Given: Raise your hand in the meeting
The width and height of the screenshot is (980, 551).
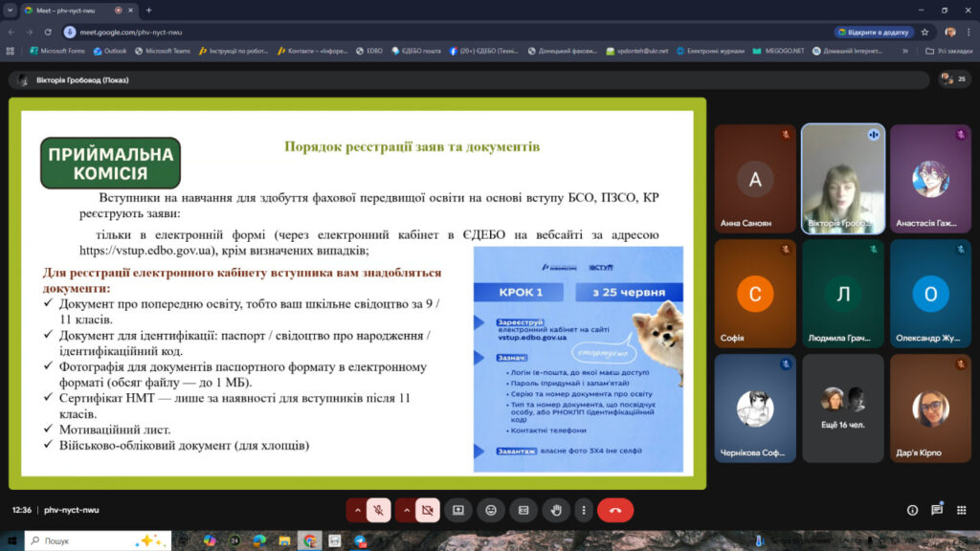Looking at the screenshot, I should click(x=556, y=511).
